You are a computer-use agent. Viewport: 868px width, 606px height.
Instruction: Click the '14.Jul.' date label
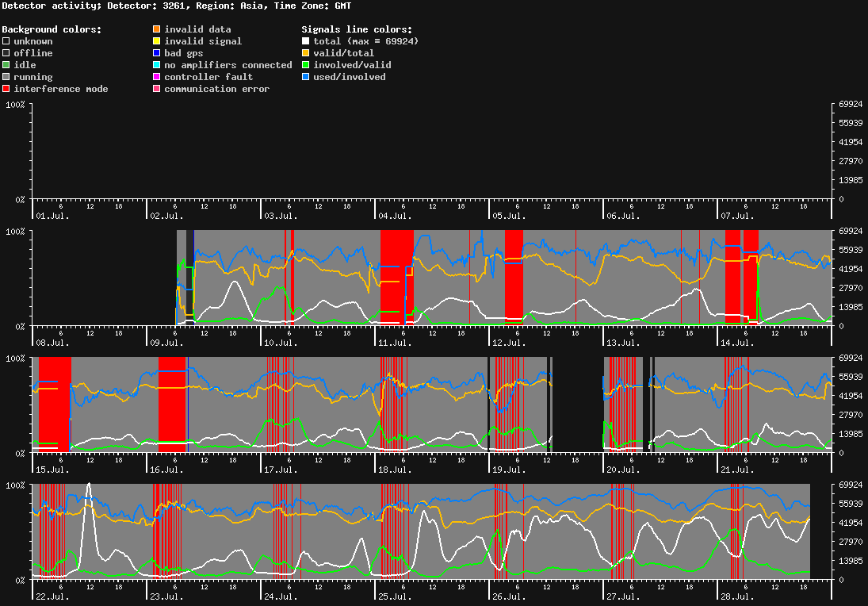tap(737, 343)
